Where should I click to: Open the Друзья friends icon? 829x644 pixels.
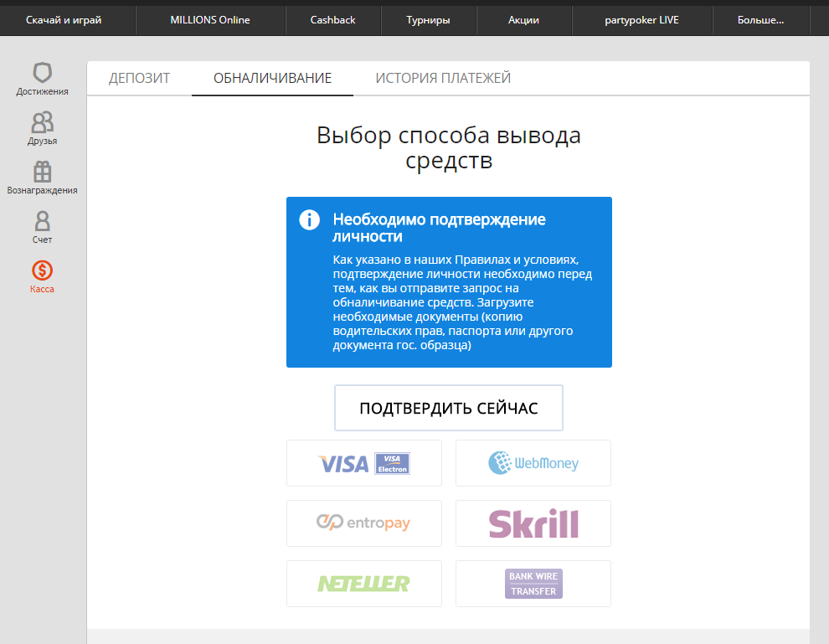42,122
